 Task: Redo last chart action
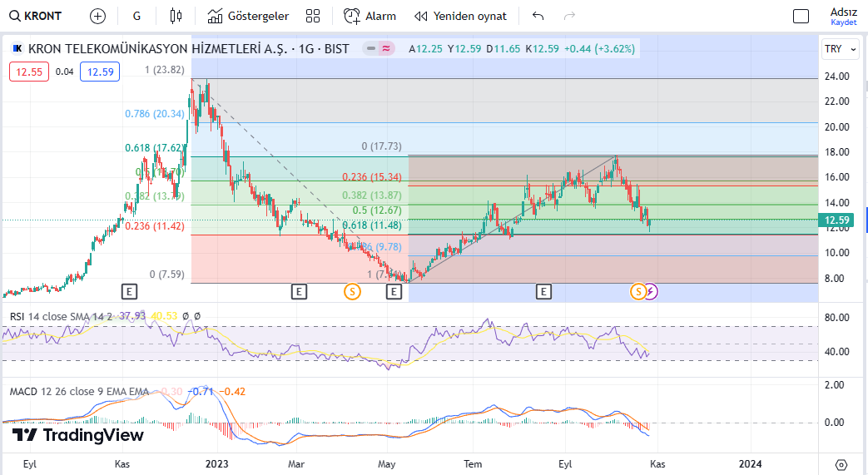pyautogui.click(x=569, y=16)
